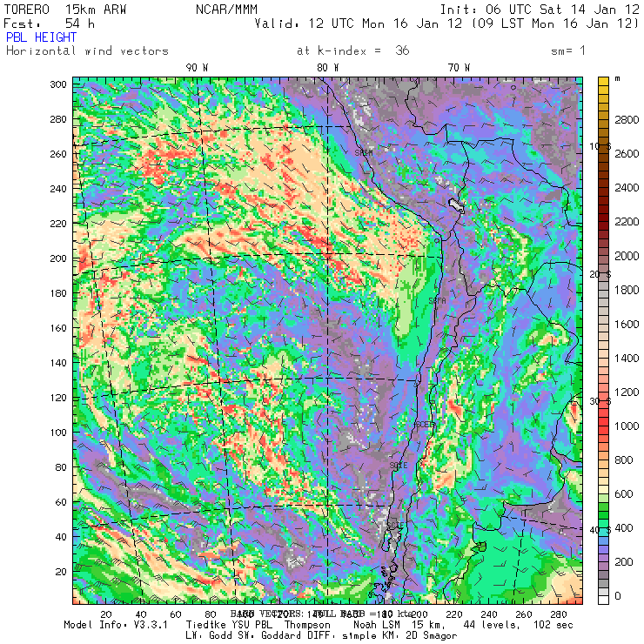Screen dimensions: 644x644
Task: Click the SCFA station label on the map
Action: coord(437,300)
